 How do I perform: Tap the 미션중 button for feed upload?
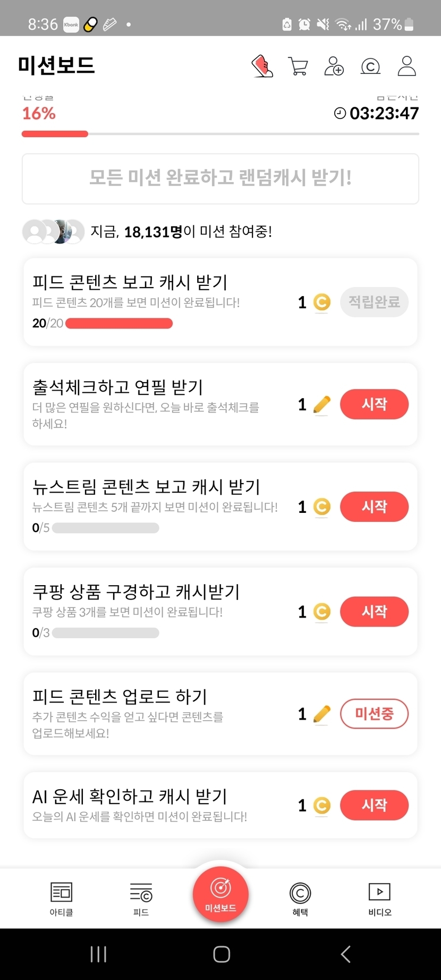(x=374, y=714)
